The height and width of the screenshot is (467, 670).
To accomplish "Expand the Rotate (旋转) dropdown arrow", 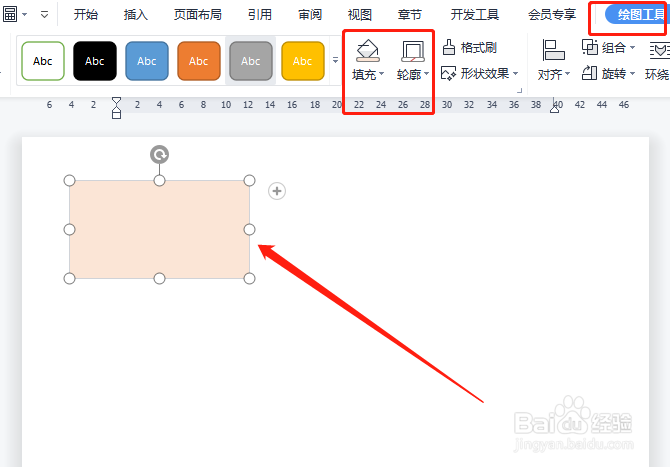I will pyautogui.click(x=632, y=74).
